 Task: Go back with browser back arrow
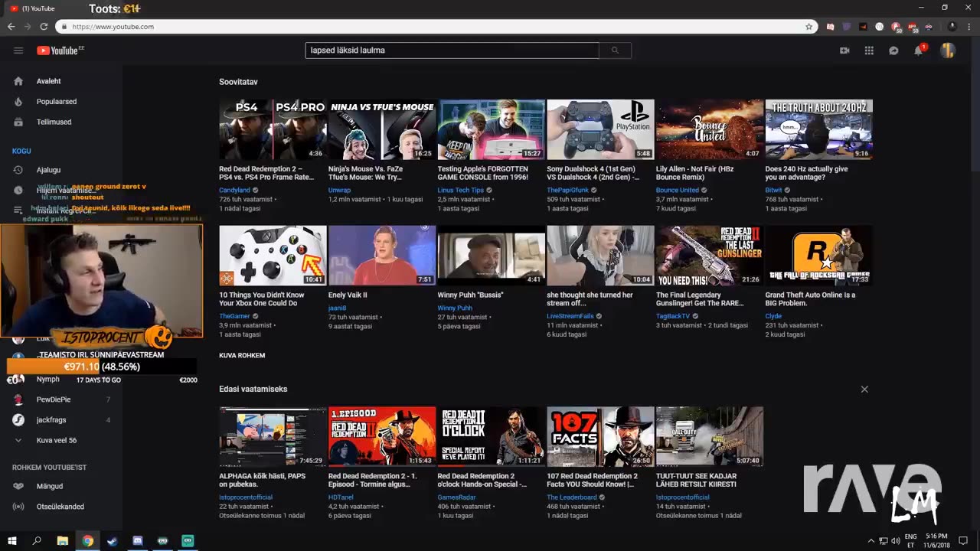11,27
